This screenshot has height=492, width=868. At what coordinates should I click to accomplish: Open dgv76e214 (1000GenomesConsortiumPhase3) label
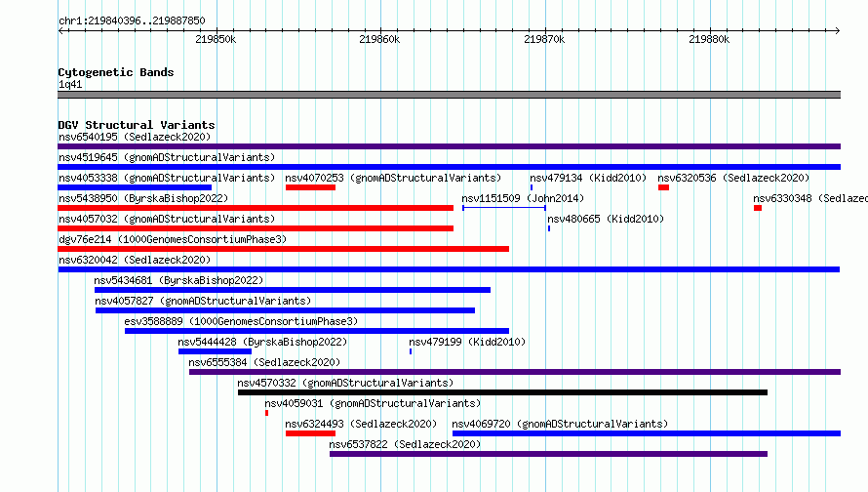(173, 239)
